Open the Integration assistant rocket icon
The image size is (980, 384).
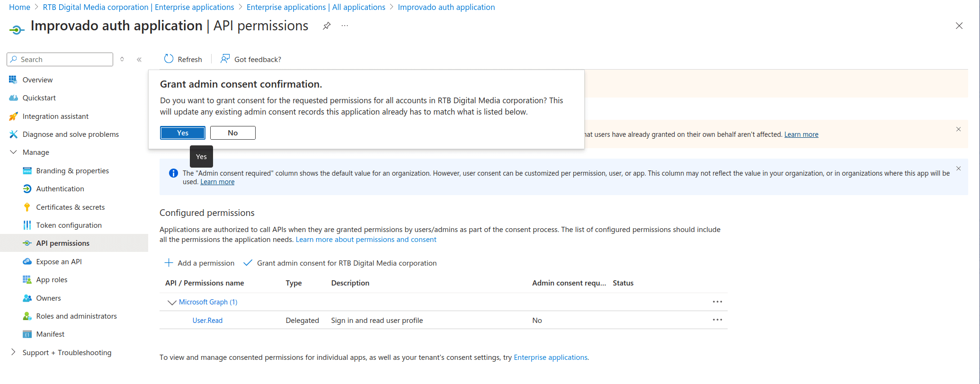(13, 116)
